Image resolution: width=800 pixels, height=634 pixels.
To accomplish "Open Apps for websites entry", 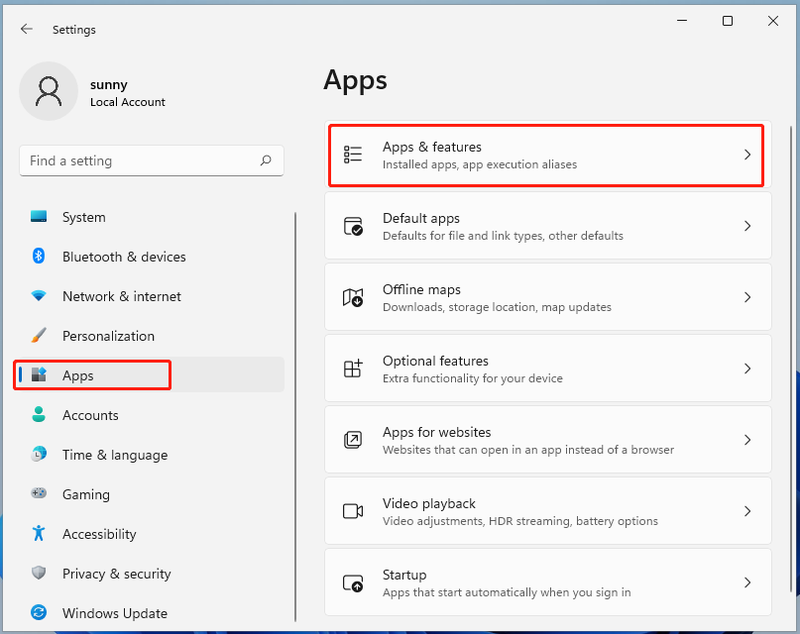I will pyautogui.click(x=548, y=440).
